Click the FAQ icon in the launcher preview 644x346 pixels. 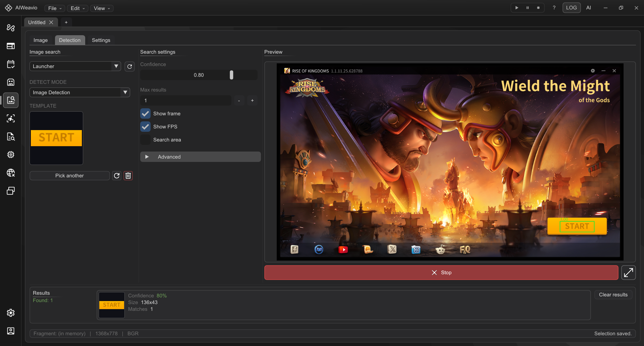pyautogui.click(x=465, y=249)
